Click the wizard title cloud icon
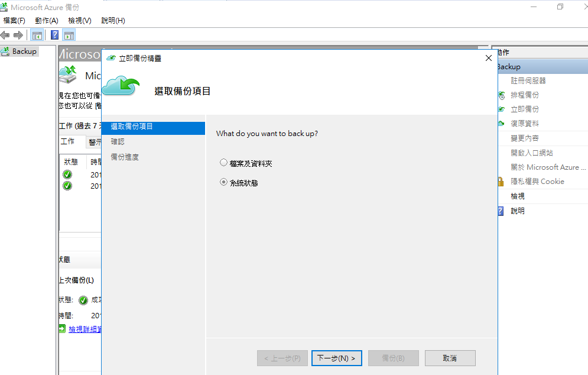 (x=111, y=58)
